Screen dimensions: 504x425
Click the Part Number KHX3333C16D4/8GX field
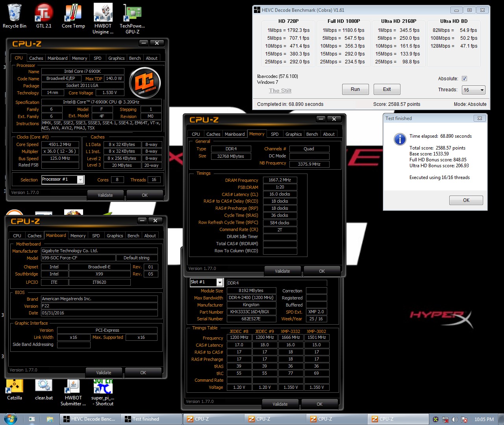tap(251, 312)
